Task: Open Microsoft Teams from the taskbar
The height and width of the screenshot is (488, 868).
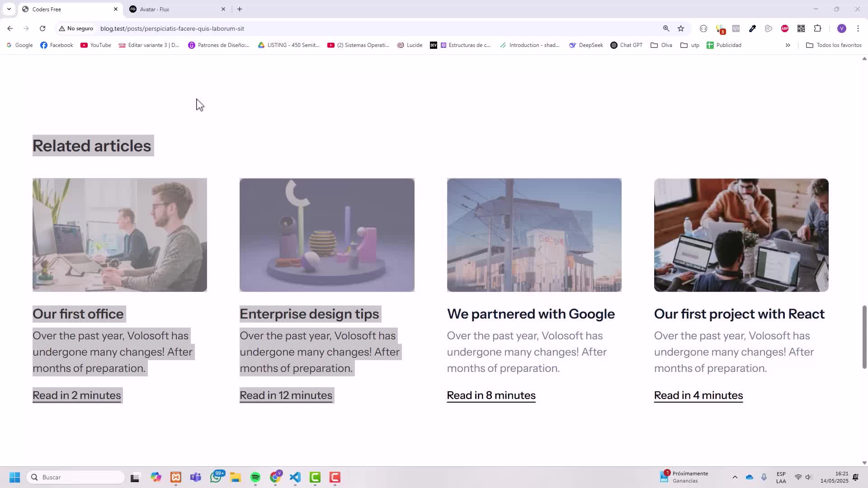Action: coord(196,477)
